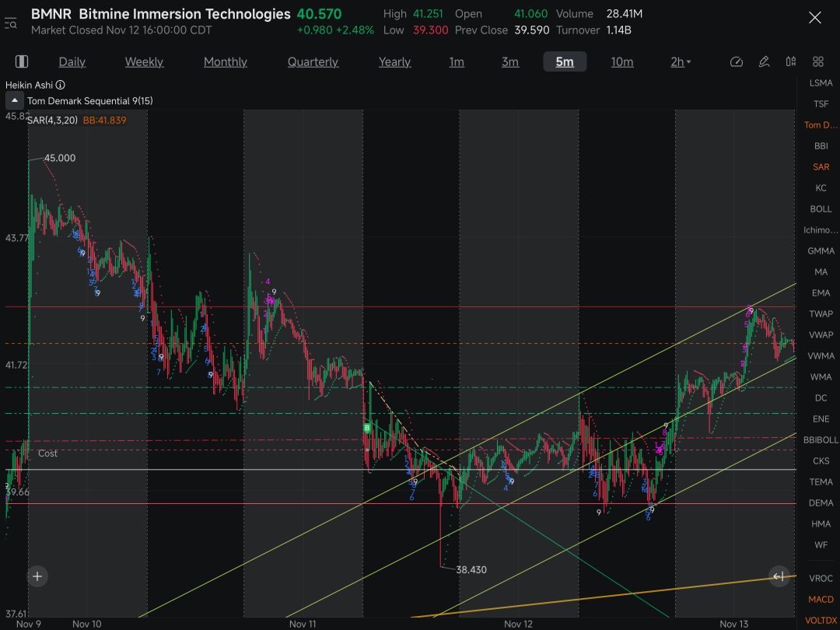Tap the plus button on the chart

point(37,576)
